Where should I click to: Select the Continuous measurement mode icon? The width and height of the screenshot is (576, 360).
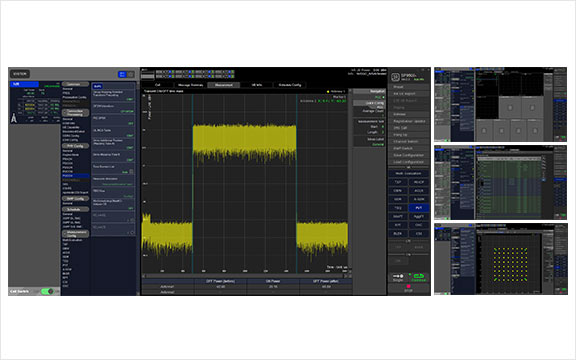[x=418, y=277]
